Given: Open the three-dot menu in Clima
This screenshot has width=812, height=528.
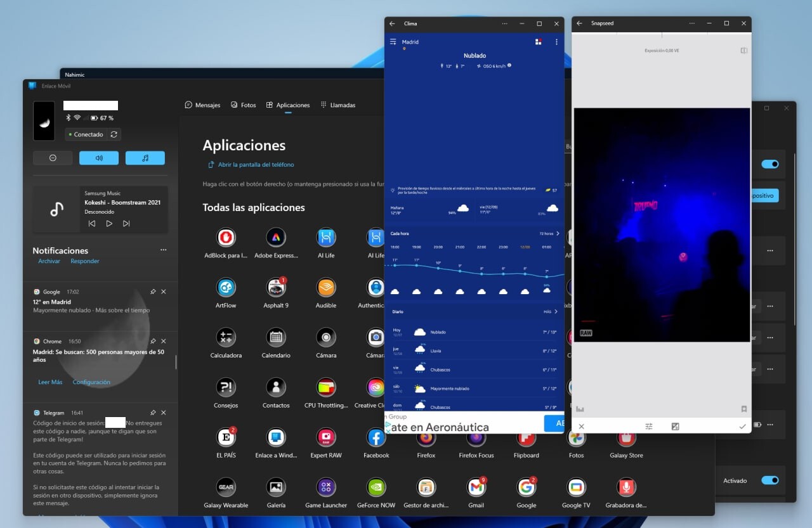Looking at the screenshot, I should click(556, 41).
